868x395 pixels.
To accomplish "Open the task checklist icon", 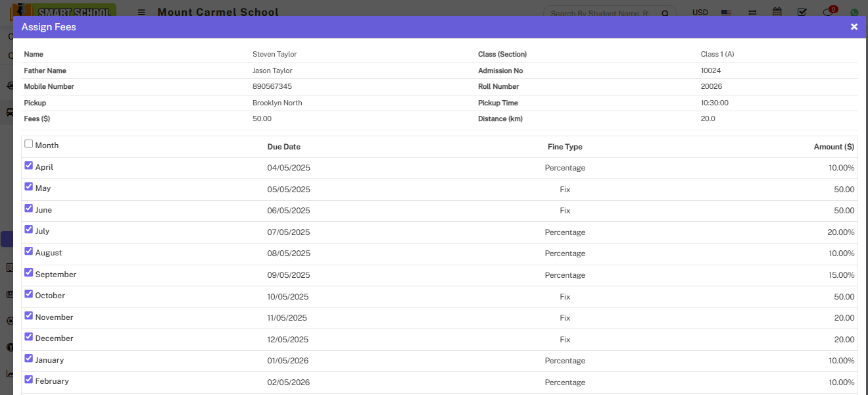I will click(802, 13).
